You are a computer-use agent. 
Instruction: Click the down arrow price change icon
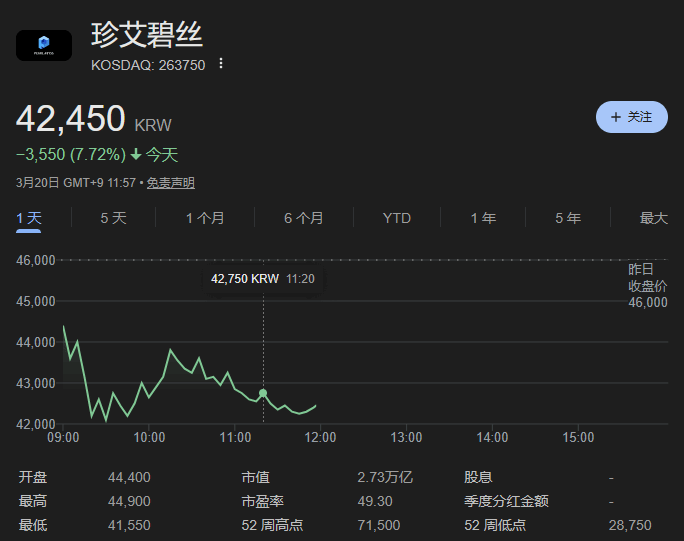(x=136, y=155)
